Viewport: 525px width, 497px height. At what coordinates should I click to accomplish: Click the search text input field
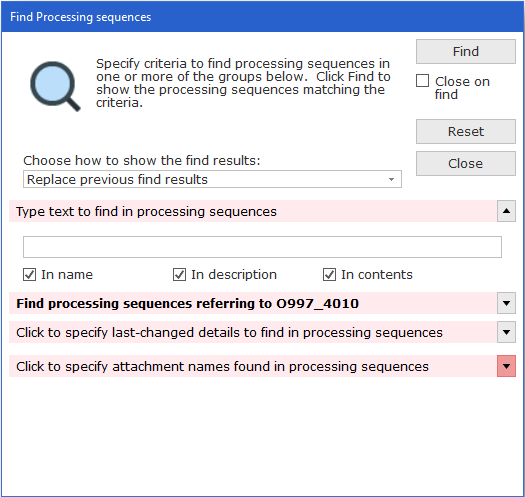[x=262, y=247]
